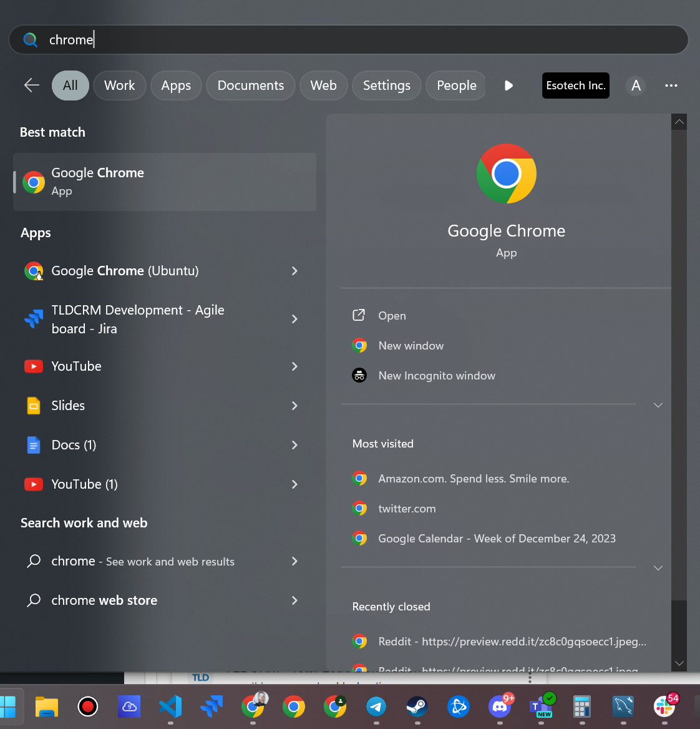Open the three-dots more options menu

671,86
